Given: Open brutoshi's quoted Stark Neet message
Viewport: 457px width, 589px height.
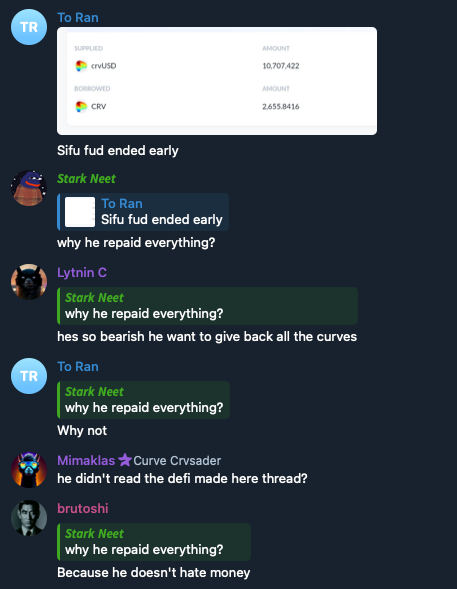Looking at the screenshot, I should click(x=154, y=542).
